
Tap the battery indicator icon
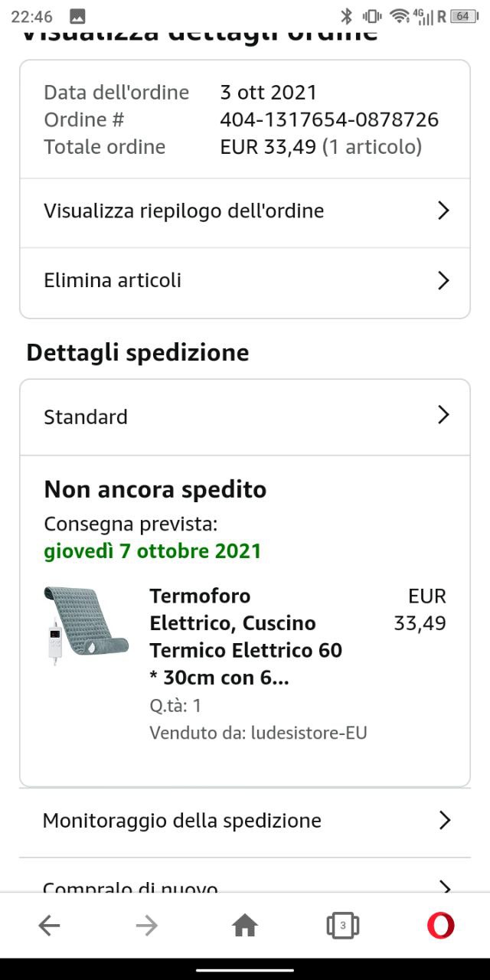pyautogui.click(x=464, y=16)
